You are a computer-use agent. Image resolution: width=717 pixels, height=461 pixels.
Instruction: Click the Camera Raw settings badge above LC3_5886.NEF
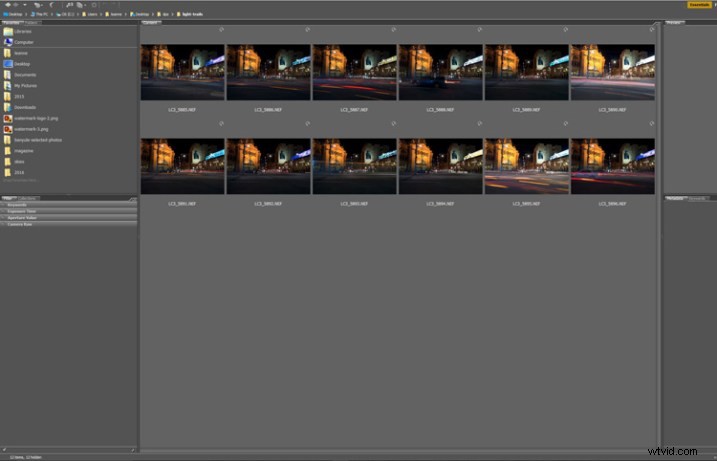(x=307, y=29)
